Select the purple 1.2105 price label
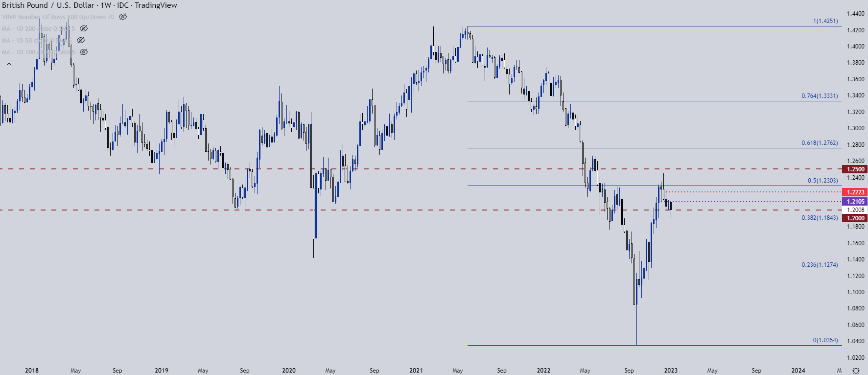The width and height of the screenshot is (868, 375). [855, 202]
